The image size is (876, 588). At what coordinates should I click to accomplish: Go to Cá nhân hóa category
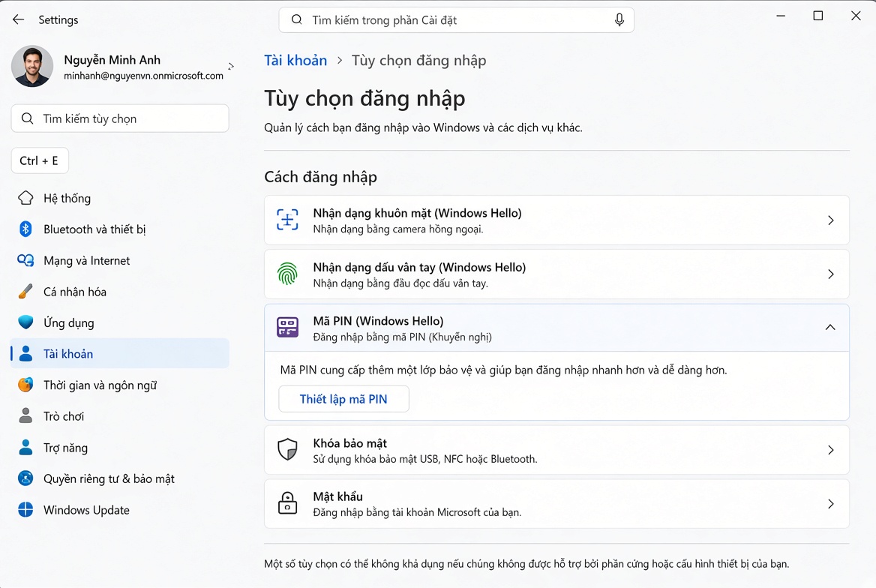[120, 291]
